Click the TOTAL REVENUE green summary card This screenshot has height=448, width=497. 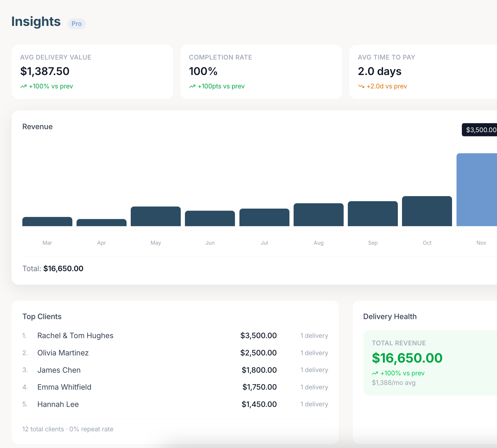point(430,363)
